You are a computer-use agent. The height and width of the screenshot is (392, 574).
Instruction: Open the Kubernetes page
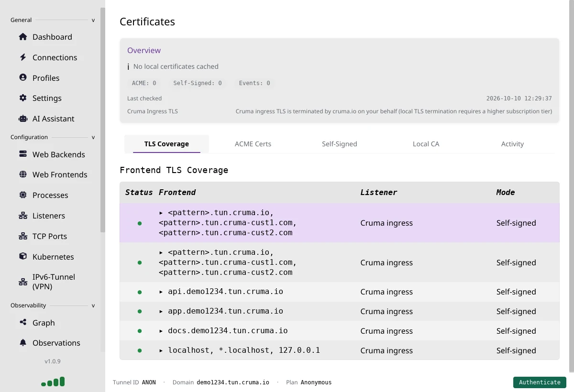[x=53, y=257]
